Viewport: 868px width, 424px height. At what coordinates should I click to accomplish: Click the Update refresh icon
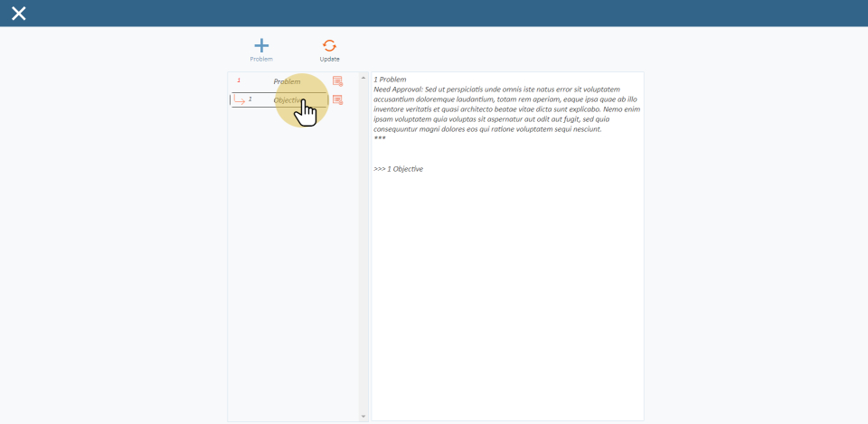click(329, 45)
